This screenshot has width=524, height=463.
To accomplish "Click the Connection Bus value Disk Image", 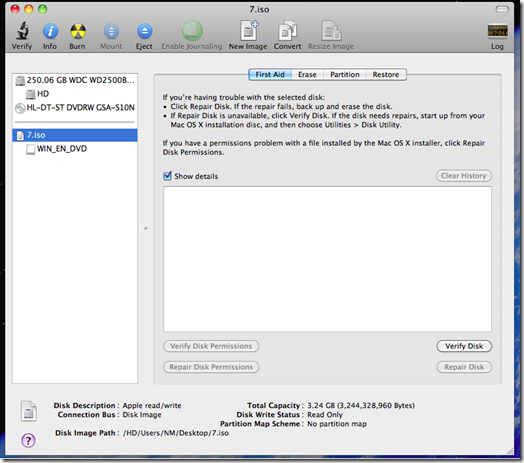I will tap(142, 415).
